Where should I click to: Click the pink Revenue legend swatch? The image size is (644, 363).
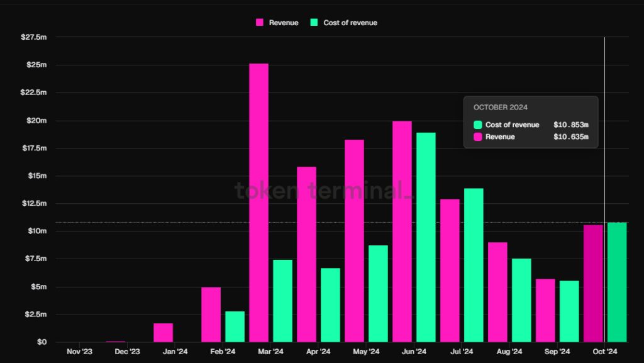pyautogui.click(x=260, y=23)
